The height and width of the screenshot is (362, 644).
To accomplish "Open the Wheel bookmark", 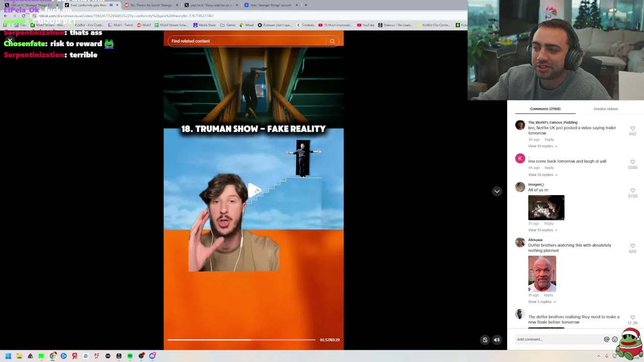I will 247,25.
